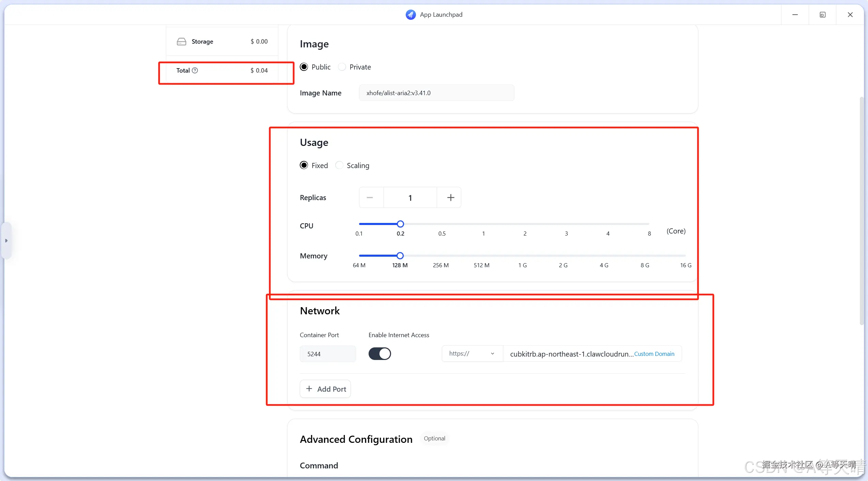868x481 pixels.
Task: Choose the Scaling usage option
Action: tap(339, 165)
